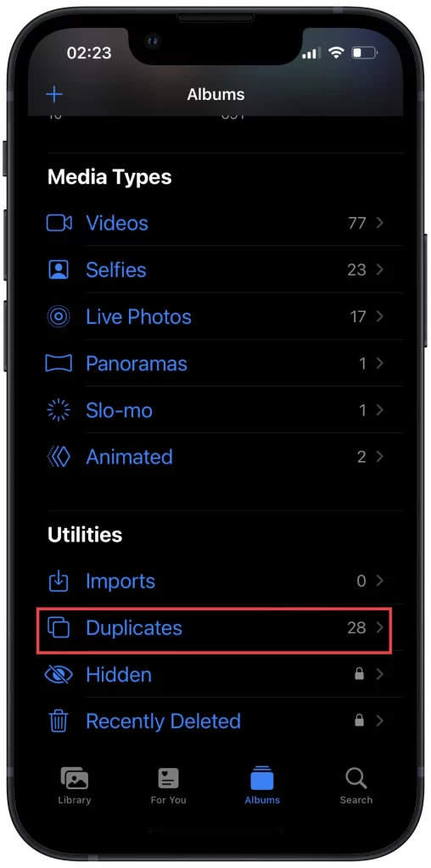Tap the Recently Deleted trash icon
Viewport: 431px width, 868px height.
tap(59, 721)
